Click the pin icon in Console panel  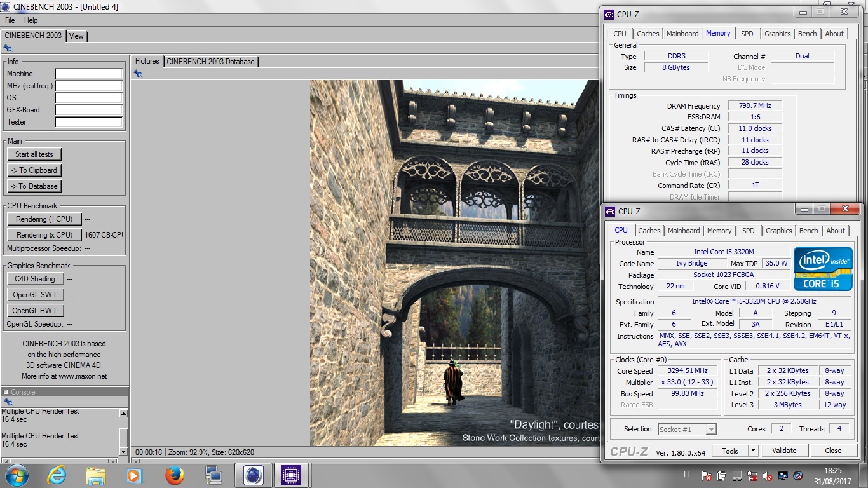click(x=8, y=402)
